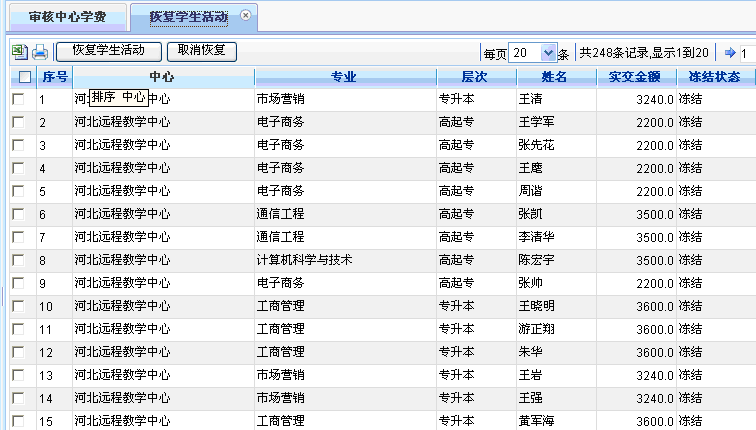Click the 3500.0 amount in row 7
Screen dimensions: 756x430
(655, 238)
